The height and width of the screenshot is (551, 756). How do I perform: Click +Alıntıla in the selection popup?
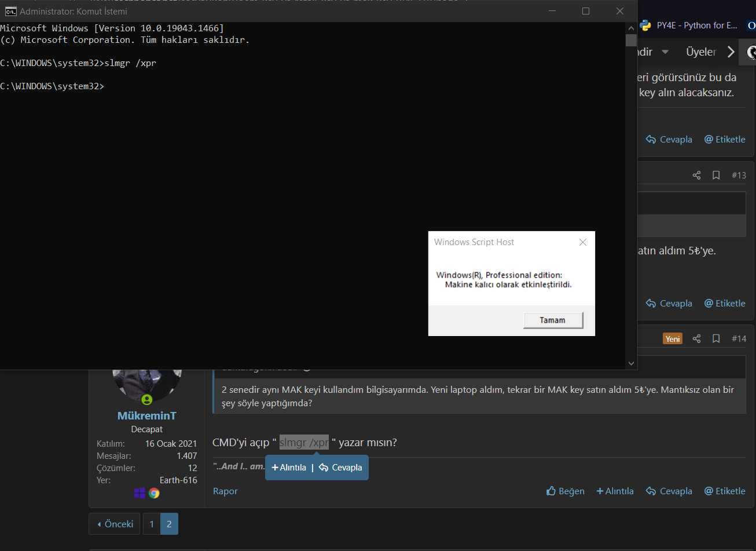click(x=289, y=468)
